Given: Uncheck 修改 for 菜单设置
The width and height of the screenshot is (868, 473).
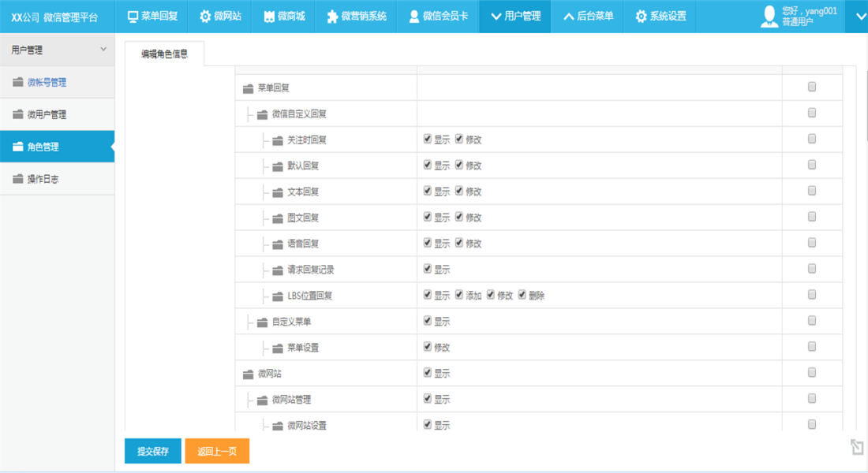Looking at the screenshot, I should tap(428, 347).
